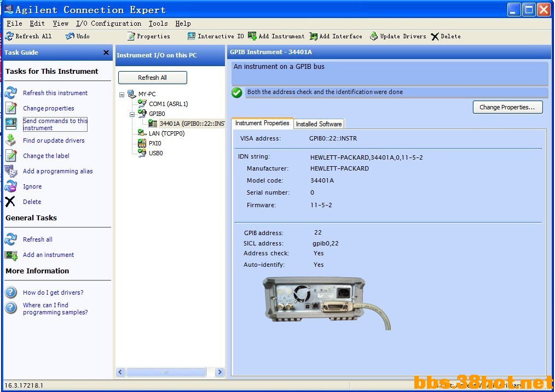
Task: Collapse the GPIB0 tree node
Action: (132, 114)
